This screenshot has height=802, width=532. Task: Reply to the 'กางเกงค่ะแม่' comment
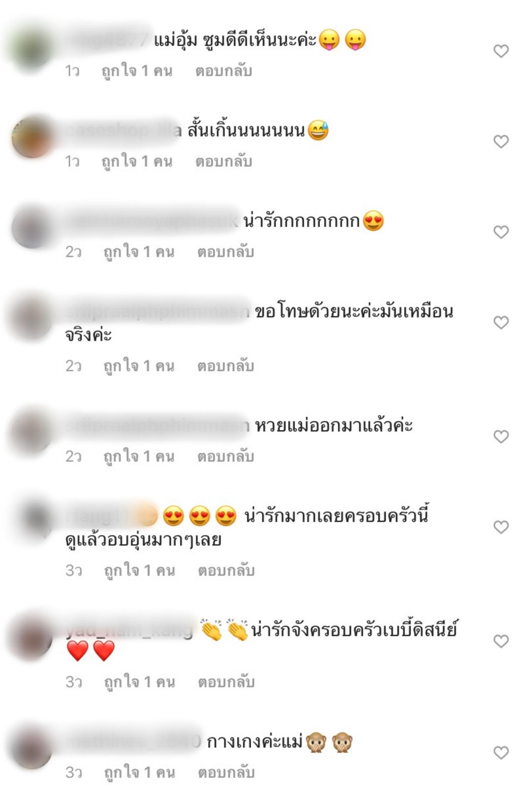point(226,772)
